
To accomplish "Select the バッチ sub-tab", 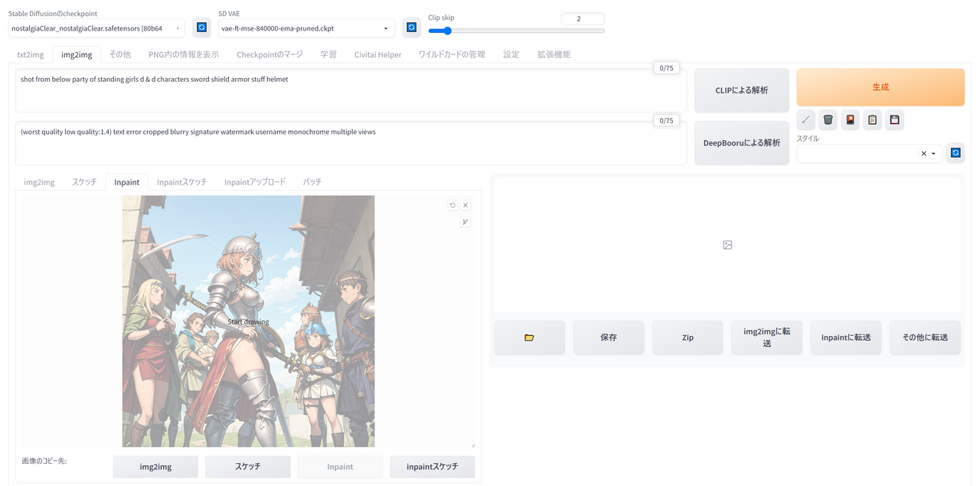I will (x=312, y=182).
